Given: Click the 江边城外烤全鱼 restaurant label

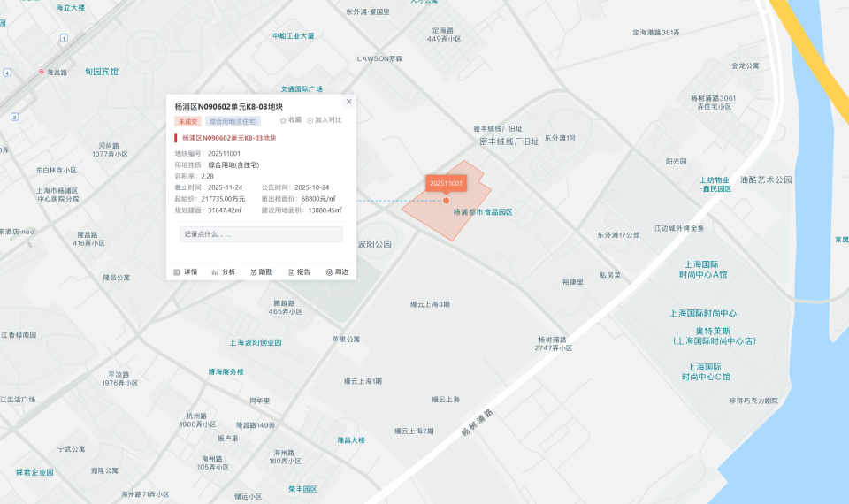Looking at the screenshot, I should pyautogui.click(x=679, y=228).
